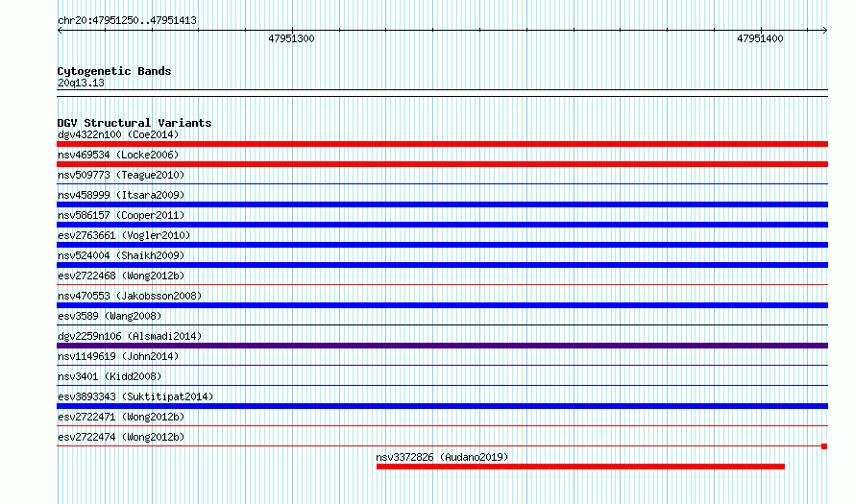
Task: Click the left arrow at the ruler start
Action: click(60, 31)
